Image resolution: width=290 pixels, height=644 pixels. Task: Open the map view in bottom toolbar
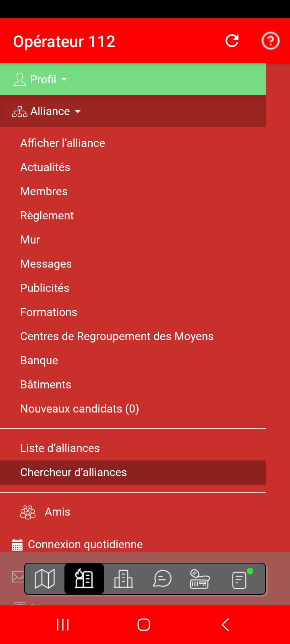click(x=45, y=580)
